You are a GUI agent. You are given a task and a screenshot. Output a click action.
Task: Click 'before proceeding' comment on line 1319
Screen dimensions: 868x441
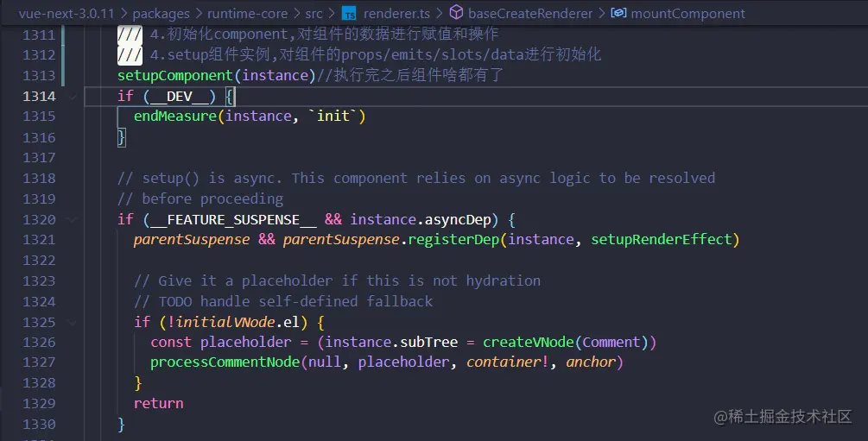(x=200, y=198)
